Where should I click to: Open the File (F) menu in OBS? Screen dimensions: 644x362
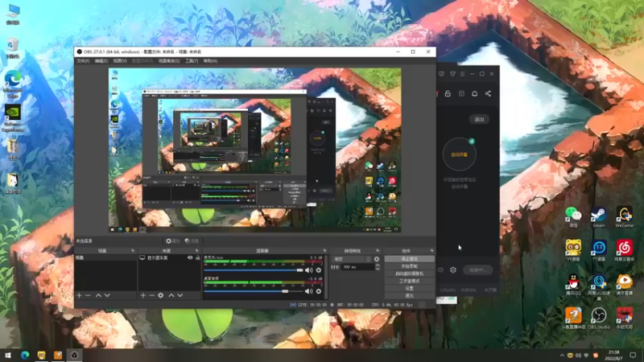tap(83, 61)
